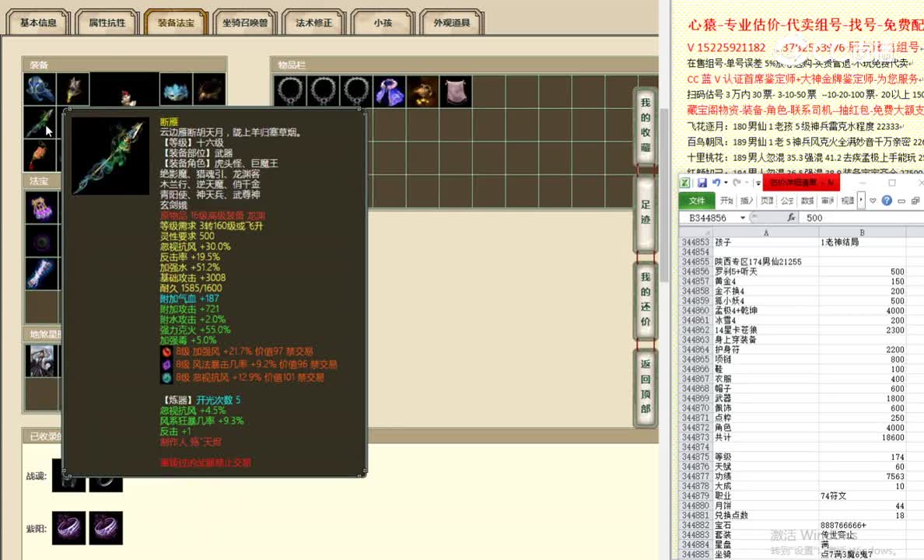Image resolution: width=924 pixels, height=560 pixels.
Task: Open the Undo dropdown arrow in Excel
Action: tap(726, 182)
